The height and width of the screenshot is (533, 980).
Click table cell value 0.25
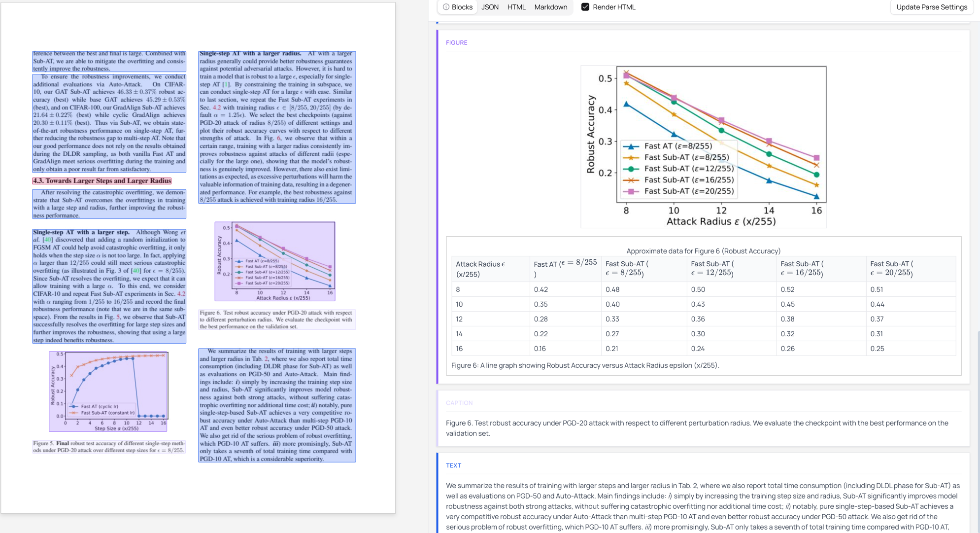pos(877,349)
